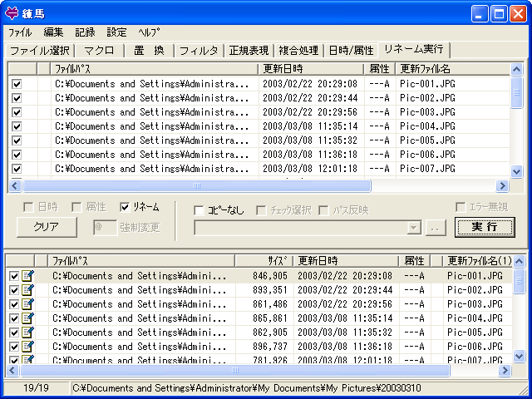This screenshot has height=399, width=532.
Task: Uncheck the bottom list row sized 846,905
Action: (x=14, y=276)
